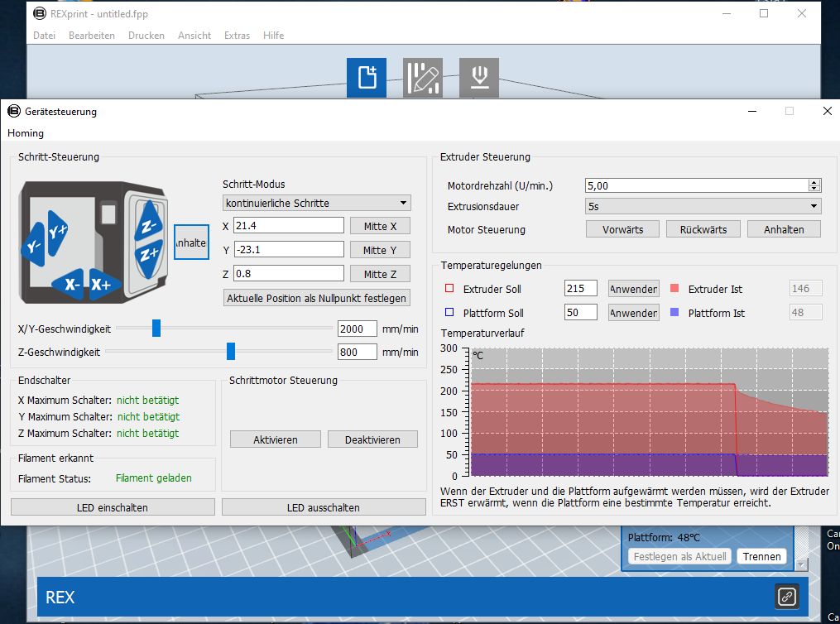
Task: Click the Y- jog arrow on printer
Action: [35, 245]
